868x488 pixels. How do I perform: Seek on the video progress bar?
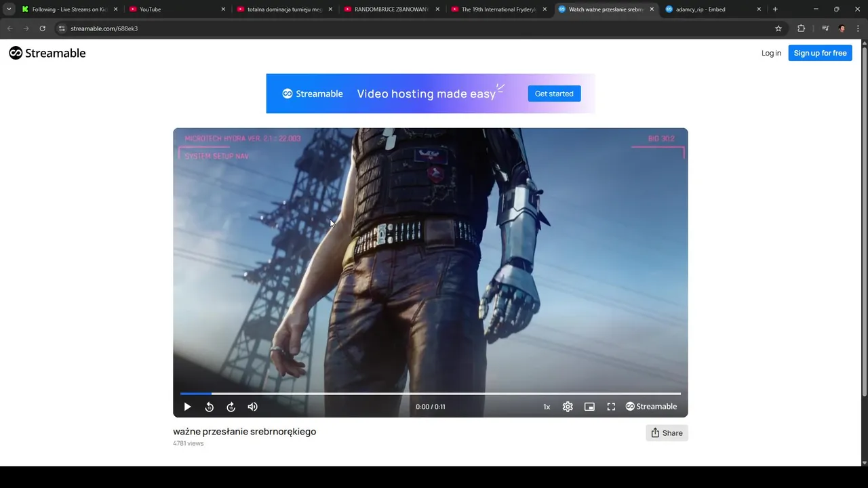431,393
